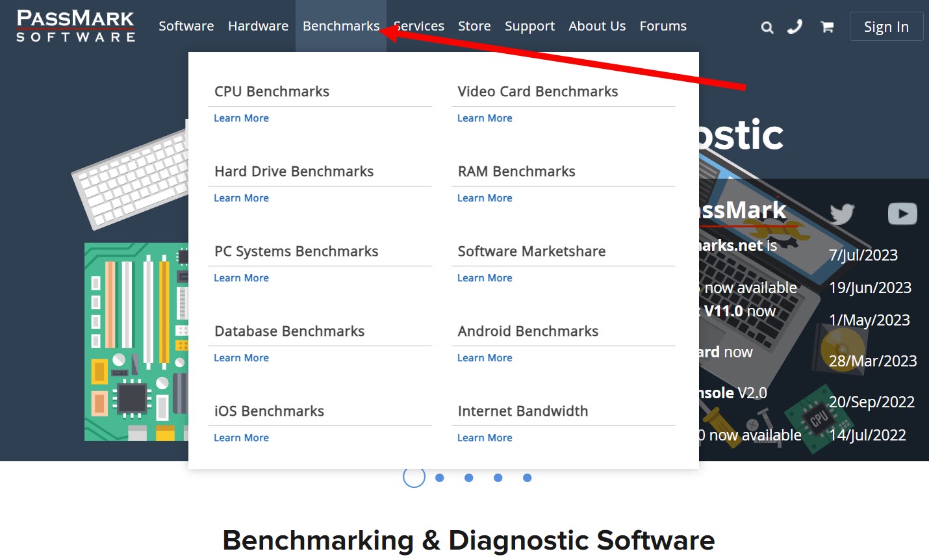This screenshot has width=929, height=560.
Task: Open the Support menu
Action: click(x=529, y=26)
